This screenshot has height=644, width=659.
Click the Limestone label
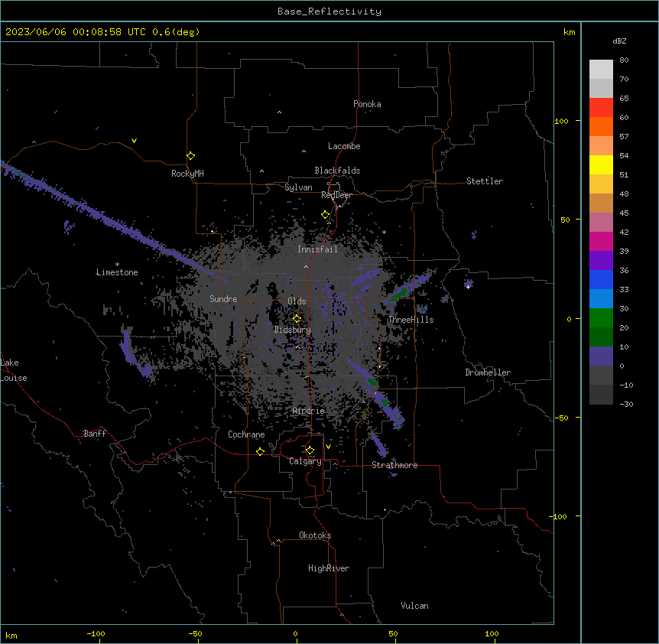point(117,272)
